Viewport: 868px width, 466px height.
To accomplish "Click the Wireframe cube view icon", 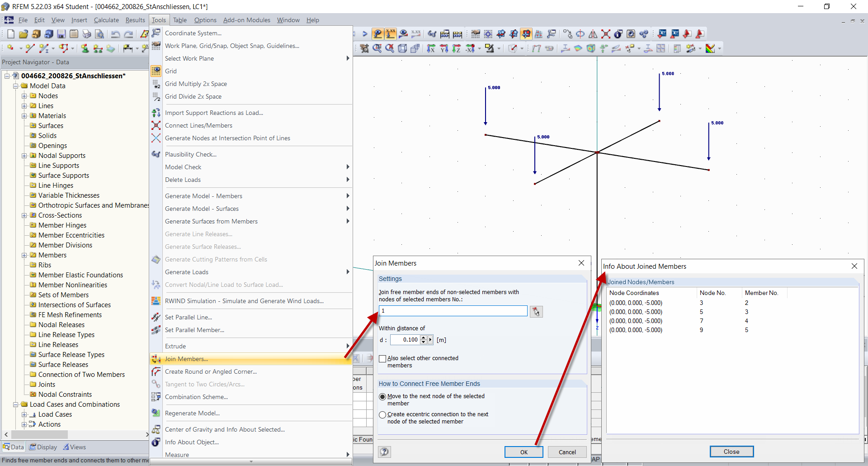I will (x=402, y=48).
